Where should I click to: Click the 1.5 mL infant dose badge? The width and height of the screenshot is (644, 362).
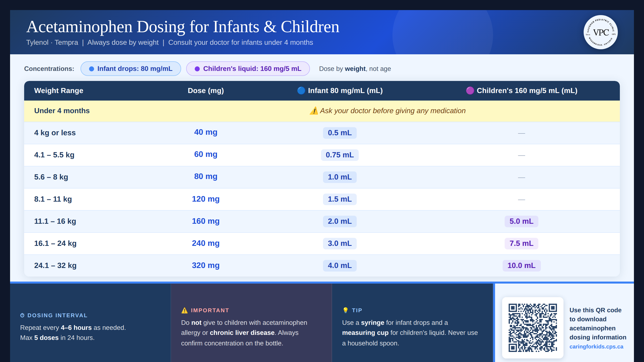[340, 199]
